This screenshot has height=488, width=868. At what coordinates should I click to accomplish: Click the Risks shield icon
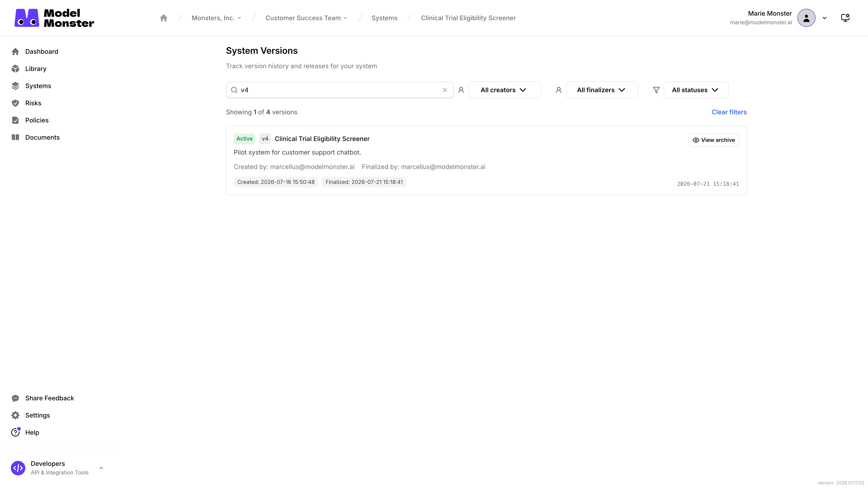(x=15, y=103)
